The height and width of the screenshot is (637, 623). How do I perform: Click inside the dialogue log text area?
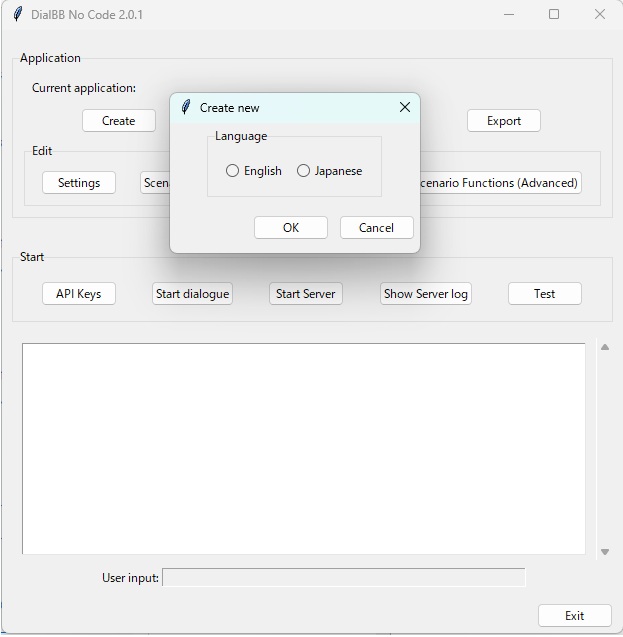point(303,448)
